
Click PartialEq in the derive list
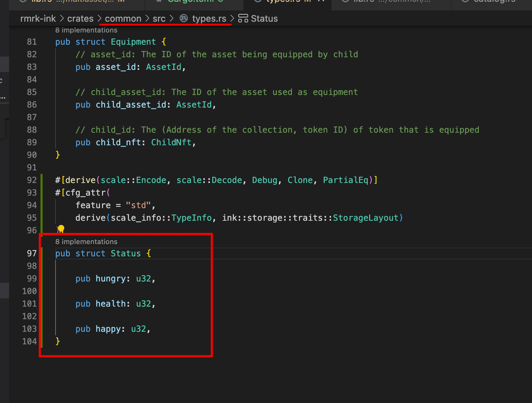pyautogui.click(x=346, y=180)
